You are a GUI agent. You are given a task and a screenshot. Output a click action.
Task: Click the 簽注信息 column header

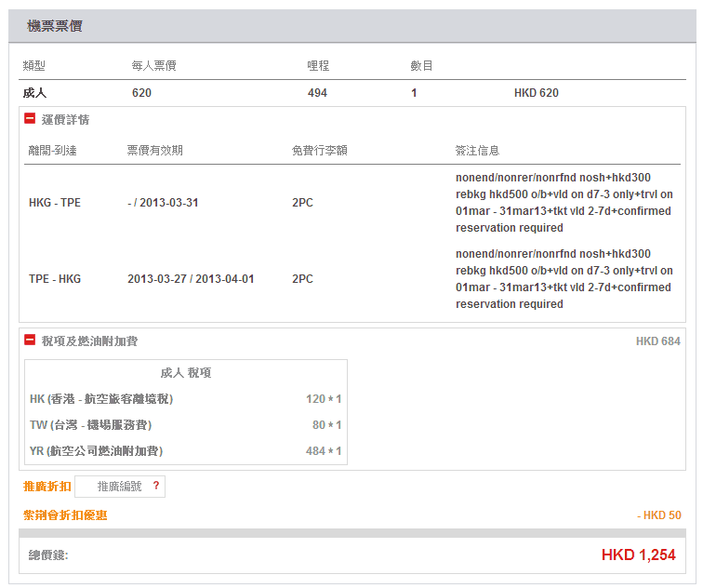tap(477, 151)
